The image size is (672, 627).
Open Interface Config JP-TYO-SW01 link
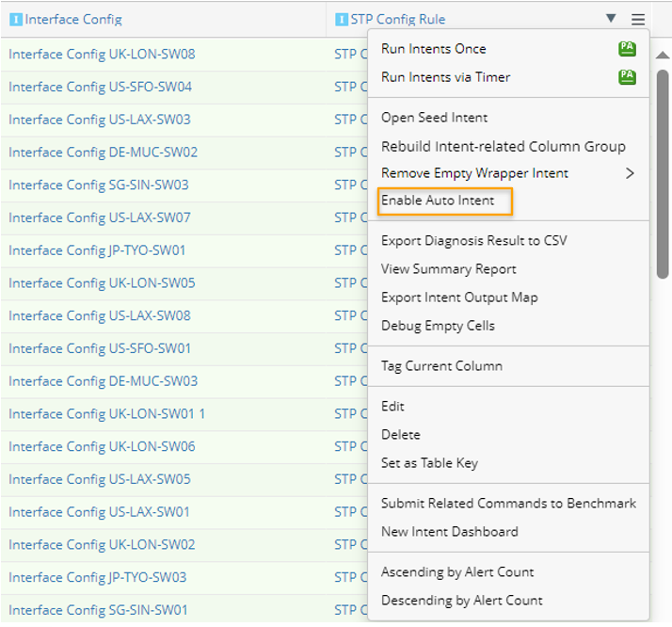pyautogui.click(x=97, y=250)
